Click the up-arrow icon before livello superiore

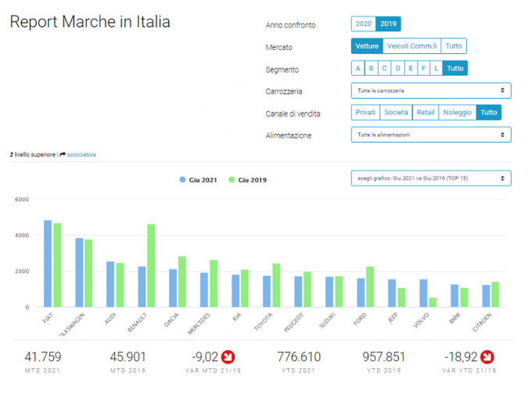pos(12,155)
